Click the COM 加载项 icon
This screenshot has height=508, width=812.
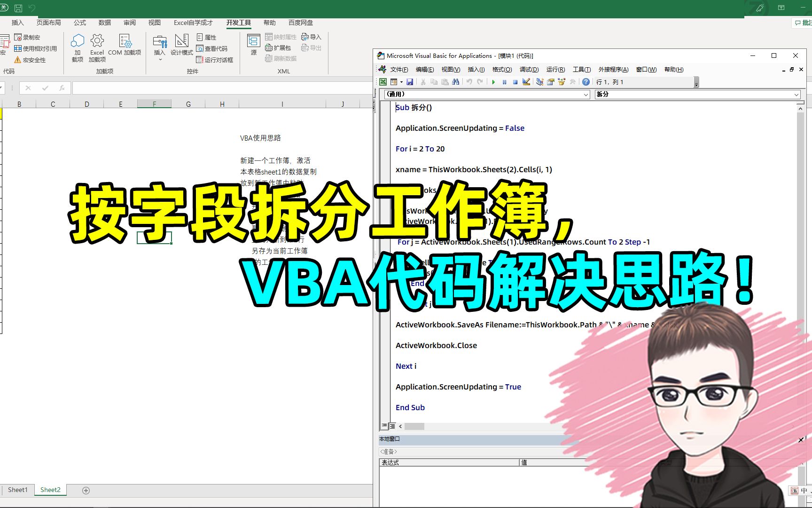[x=125, y=46]
